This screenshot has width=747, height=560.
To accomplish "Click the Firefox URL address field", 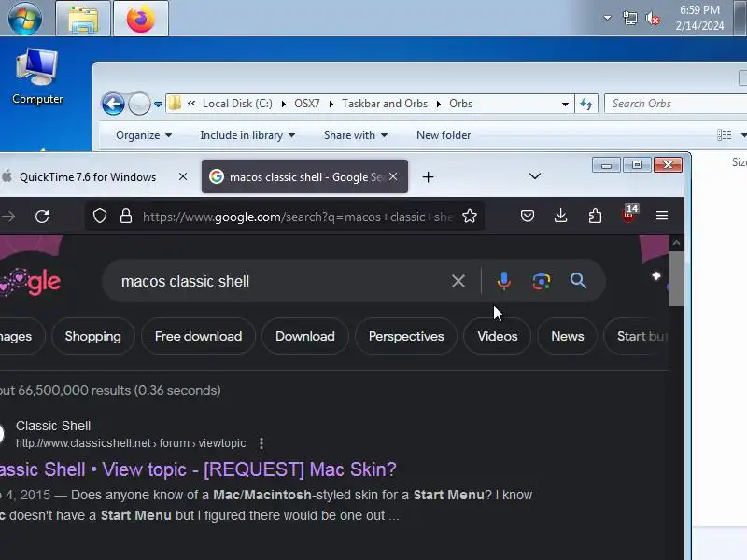I will point(296,217).
